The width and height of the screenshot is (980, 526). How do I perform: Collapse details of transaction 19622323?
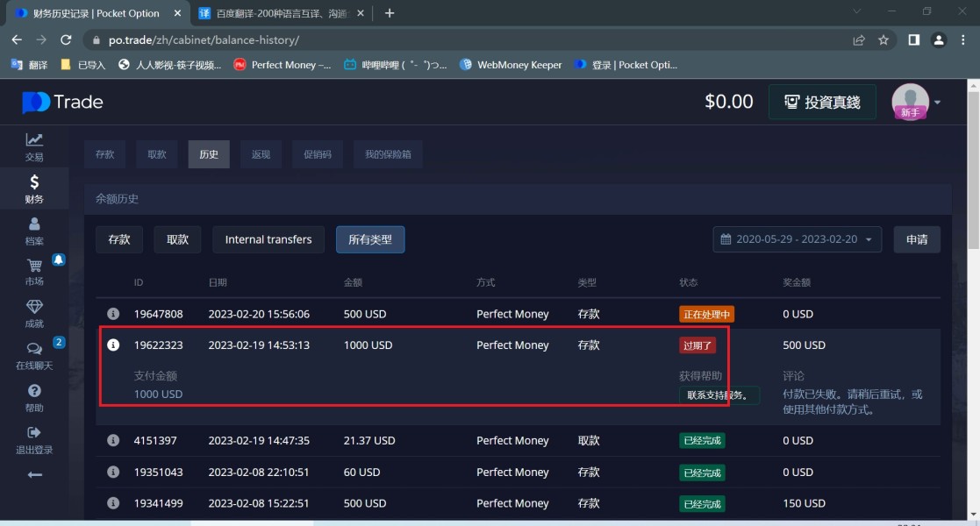[113, 345]
